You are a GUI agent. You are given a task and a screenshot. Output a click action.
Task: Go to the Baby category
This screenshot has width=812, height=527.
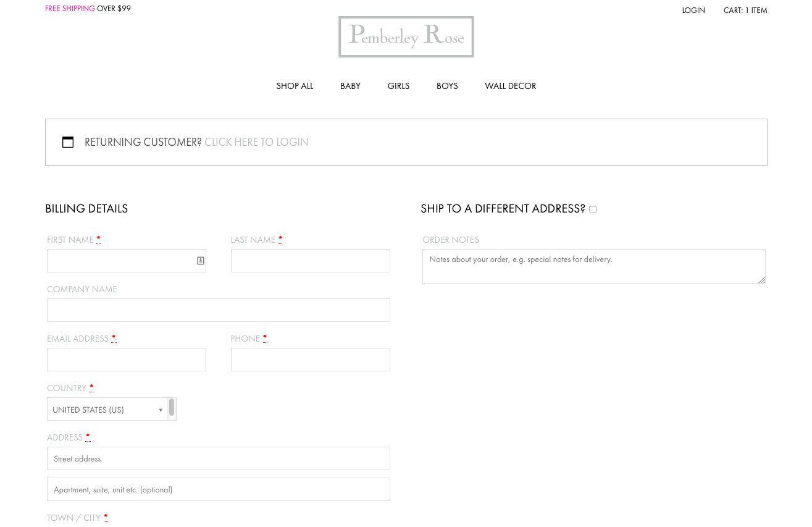point(350,86)
